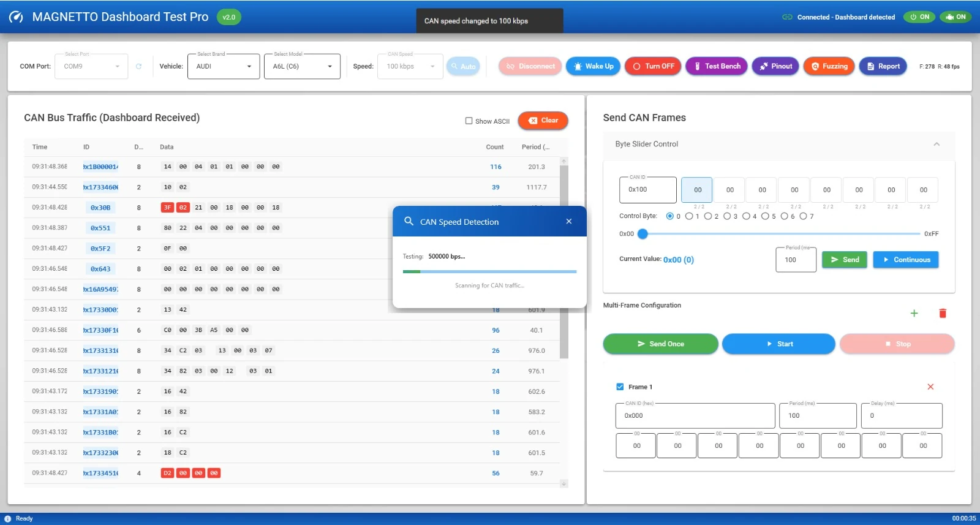The width and height of the screenshot is (980, 525).
Task: Close the CAN Speed Detection dialog
Action: point(569,221)
